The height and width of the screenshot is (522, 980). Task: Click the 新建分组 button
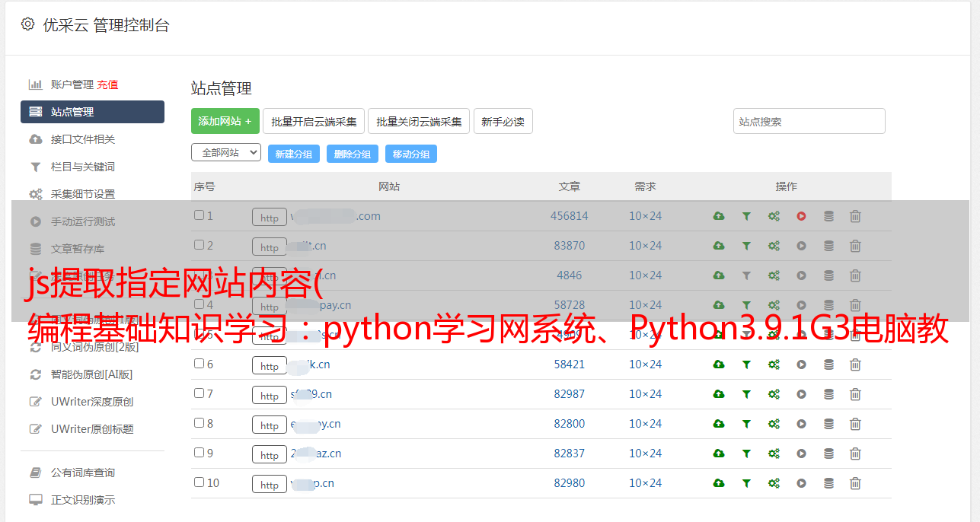tap(294, 154)
